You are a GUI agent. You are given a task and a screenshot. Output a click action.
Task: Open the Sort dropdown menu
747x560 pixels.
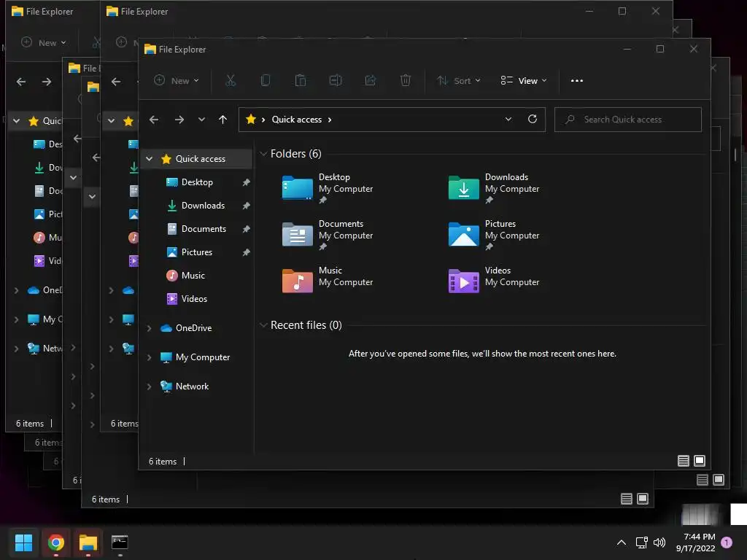[459, 80]
